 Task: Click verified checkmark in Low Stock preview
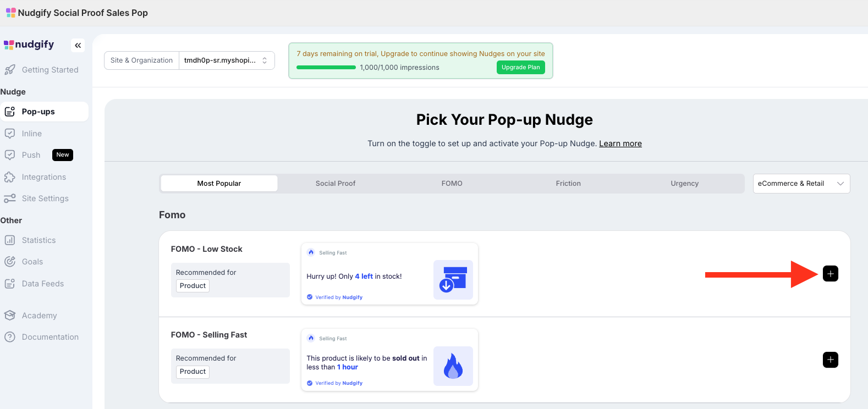[310, 297]
